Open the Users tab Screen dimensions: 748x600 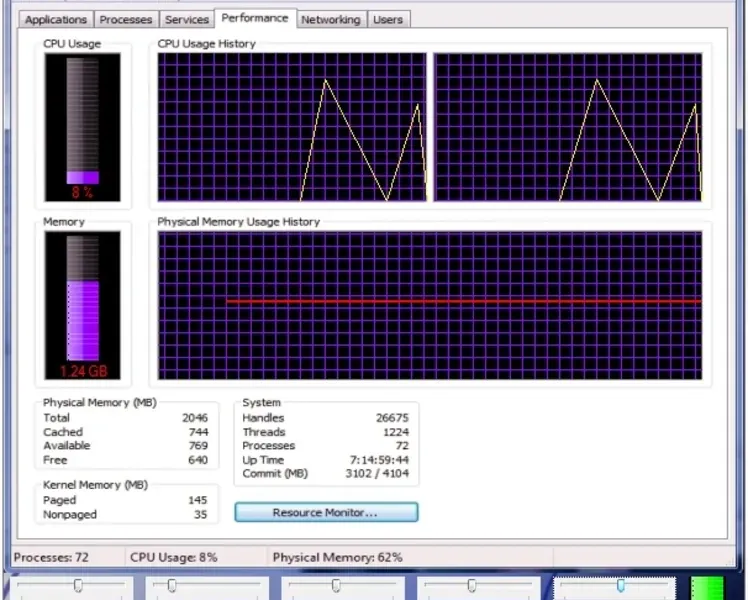coord(387,19)
